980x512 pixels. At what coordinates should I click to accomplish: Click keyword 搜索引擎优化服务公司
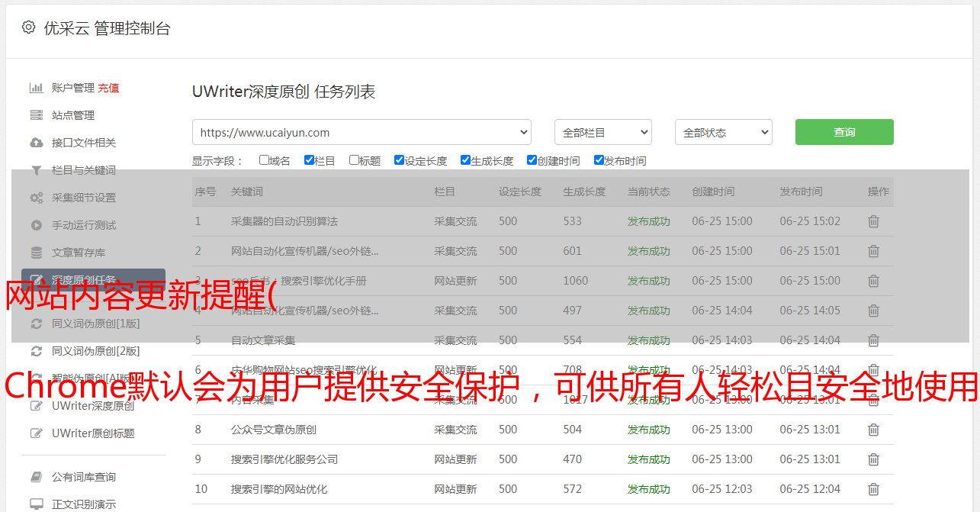[x=284, y=459]
